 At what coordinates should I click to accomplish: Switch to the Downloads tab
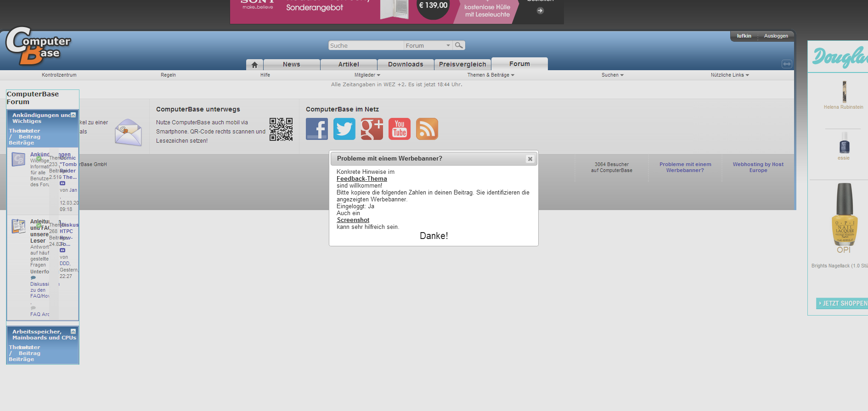(406, 65)
